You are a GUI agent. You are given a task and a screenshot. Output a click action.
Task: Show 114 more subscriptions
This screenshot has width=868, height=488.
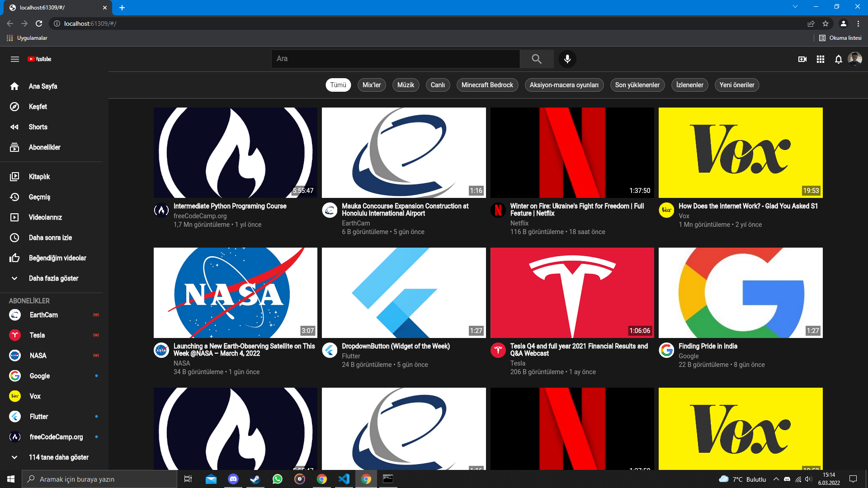coord(59,457)
